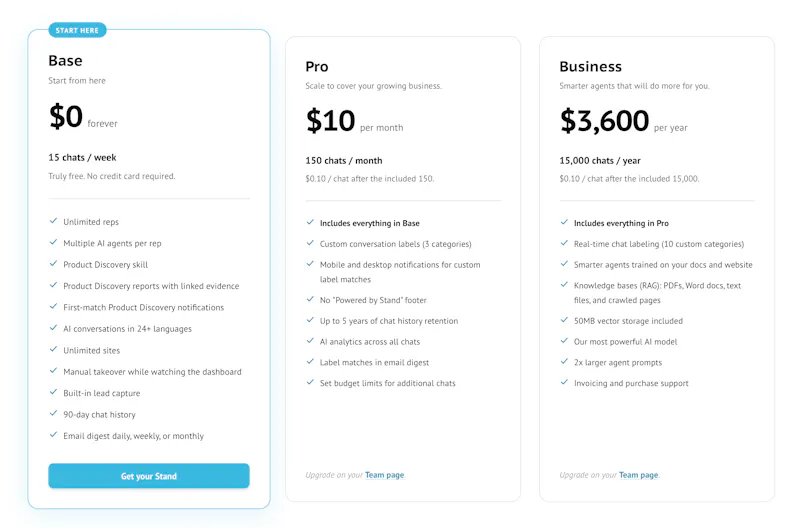This screenshot has width=800, height=529.
Task: Click the checkmark beside Unlimited reps
Action: coord(53,221)
